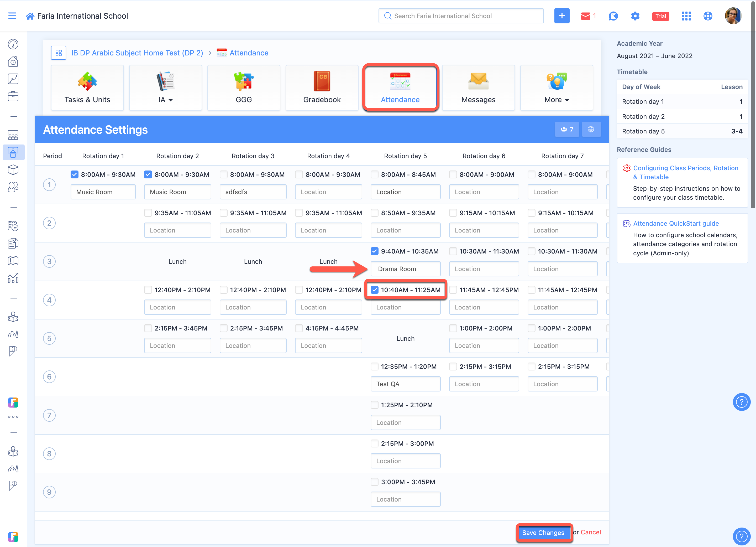The width and height of the screenshot is (756, 547).
Task: Select the Attendance tab
Action: (x=400, y=88)
